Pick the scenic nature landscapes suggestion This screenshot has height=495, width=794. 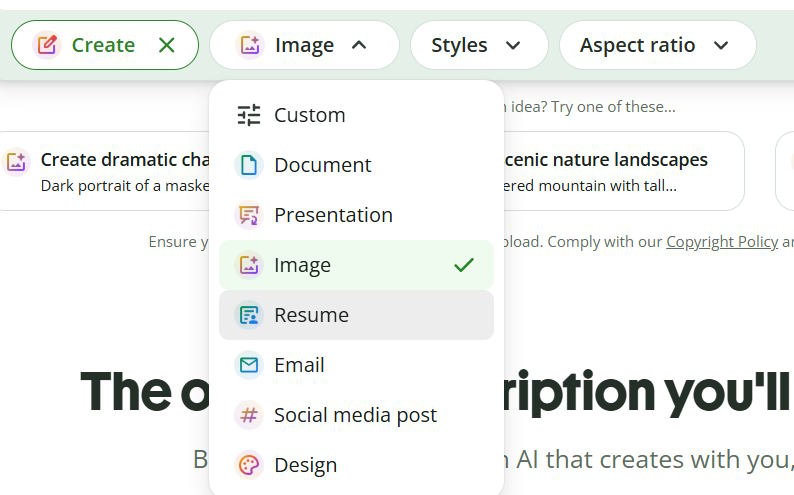coord(624,171)
